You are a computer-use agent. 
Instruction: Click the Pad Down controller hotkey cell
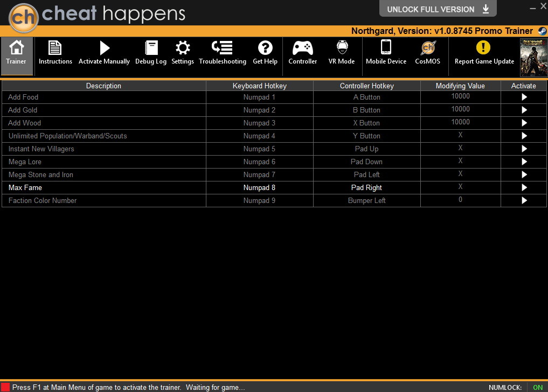tap(366, 162)
